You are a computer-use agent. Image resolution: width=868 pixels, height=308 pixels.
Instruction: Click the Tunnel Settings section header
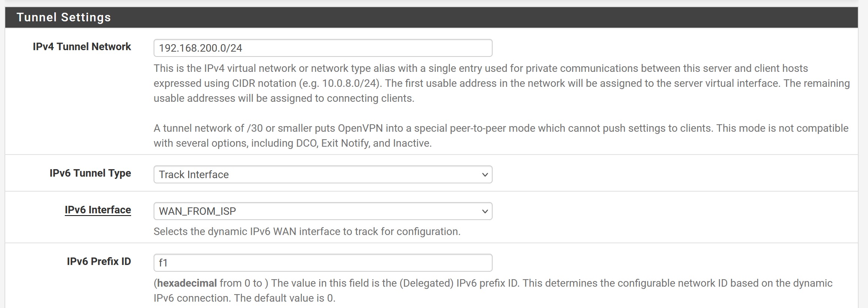(x=64, y=17)
